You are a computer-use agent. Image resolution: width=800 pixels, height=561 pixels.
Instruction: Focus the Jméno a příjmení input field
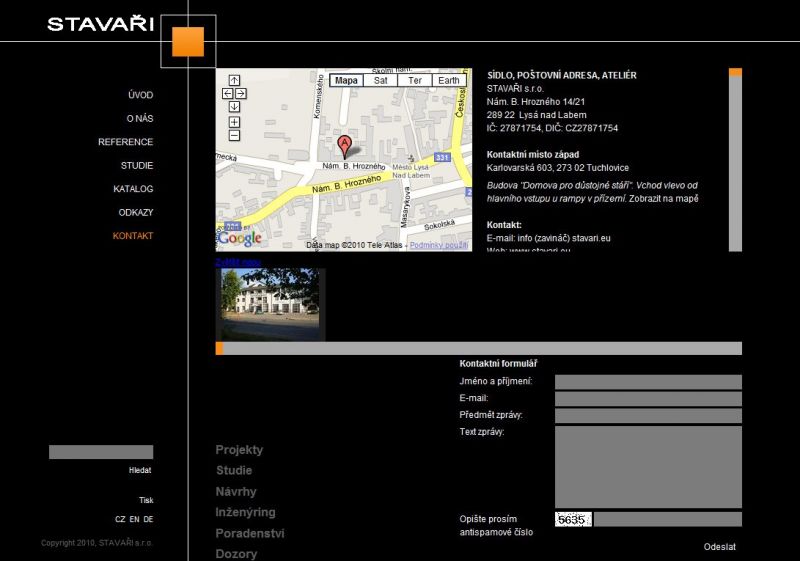(x=648, y=382)
